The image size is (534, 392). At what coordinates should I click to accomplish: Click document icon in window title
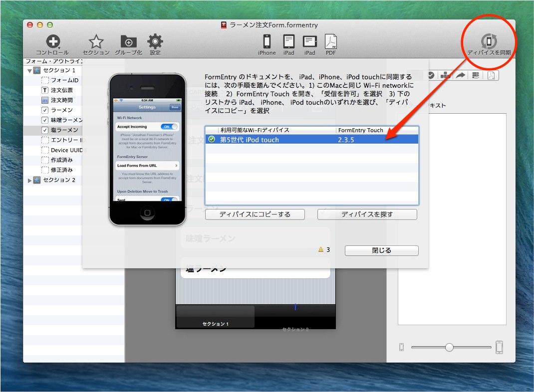224,25
